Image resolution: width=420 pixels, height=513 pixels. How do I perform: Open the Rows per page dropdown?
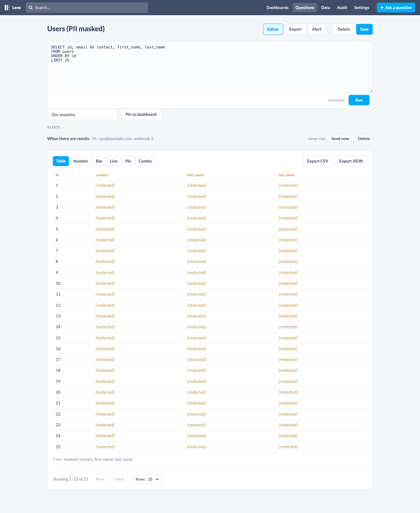tap(147, 479)
